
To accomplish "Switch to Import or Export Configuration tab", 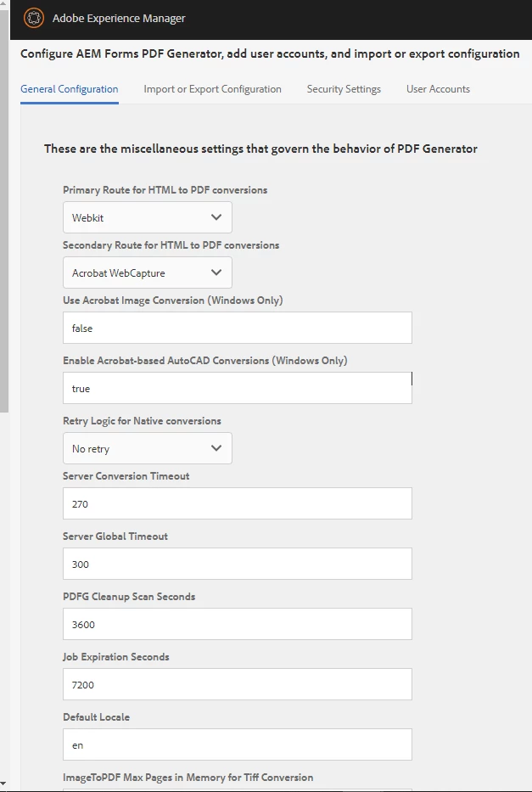I will [212, 89].
